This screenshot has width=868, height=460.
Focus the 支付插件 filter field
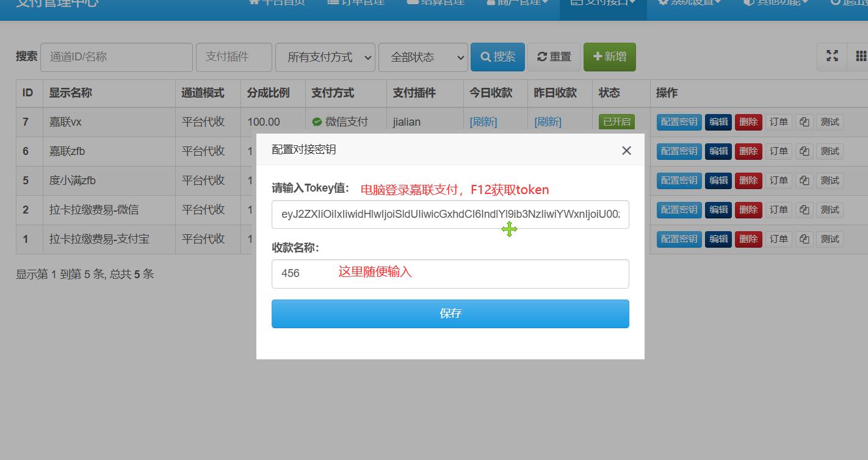tap(234, 57)
